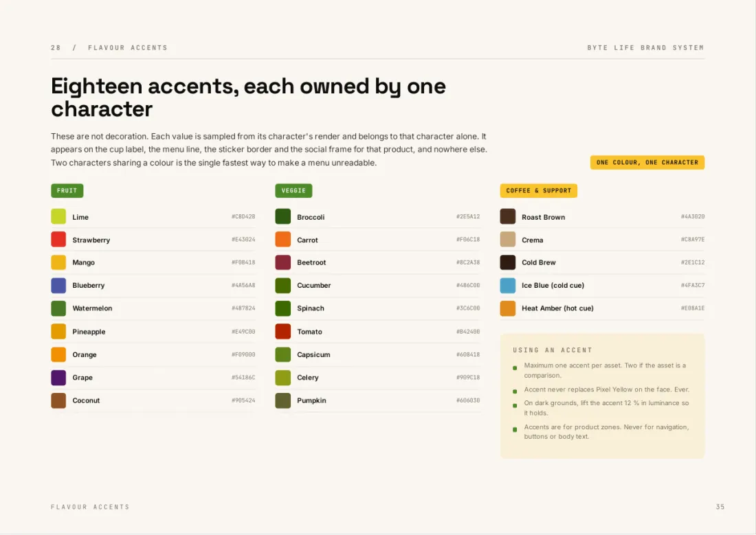Screen dimensions: 756x535
Task: Click the 'Maximum one accent per asset' bullet
Action: pyautogui.click(x=600, y=370)
